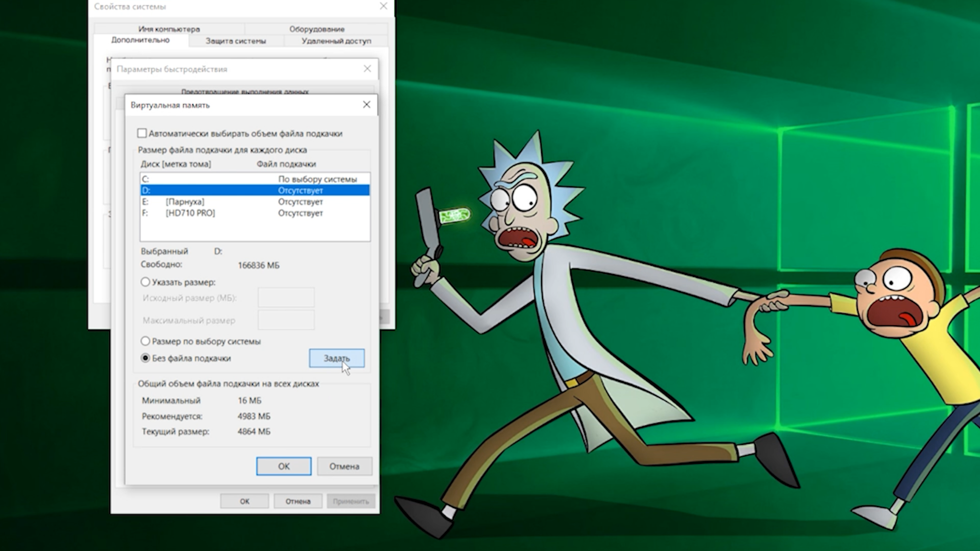Select drive E: [Парнуха] row

click(255, 202)
